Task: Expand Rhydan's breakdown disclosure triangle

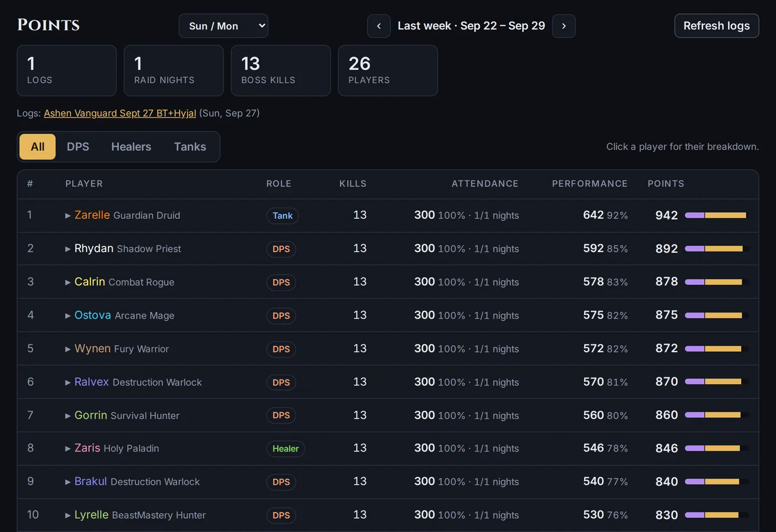Action: (68, 249)
